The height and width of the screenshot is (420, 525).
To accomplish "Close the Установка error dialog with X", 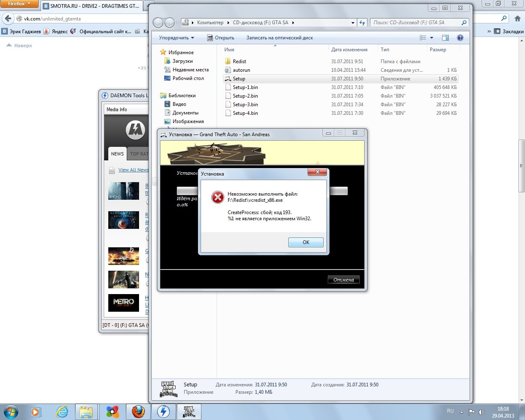I will pos(317,172).
